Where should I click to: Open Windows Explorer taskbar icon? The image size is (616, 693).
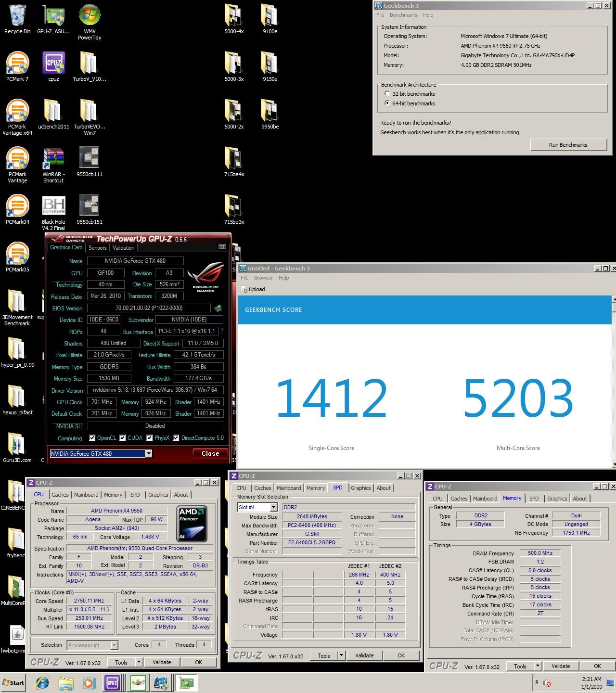[x=65, y=683]
